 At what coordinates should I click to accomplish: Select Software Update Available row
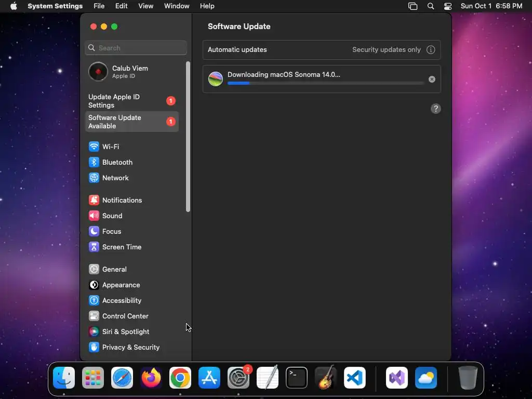coord(131,122)
